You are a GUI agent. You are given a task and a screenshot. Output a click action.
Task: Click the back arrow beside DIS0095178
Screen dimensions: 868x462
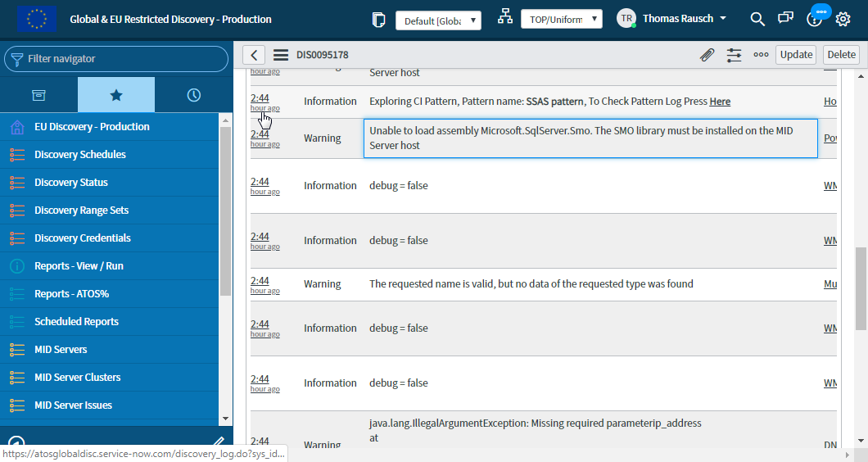click(x=255, y=55)
